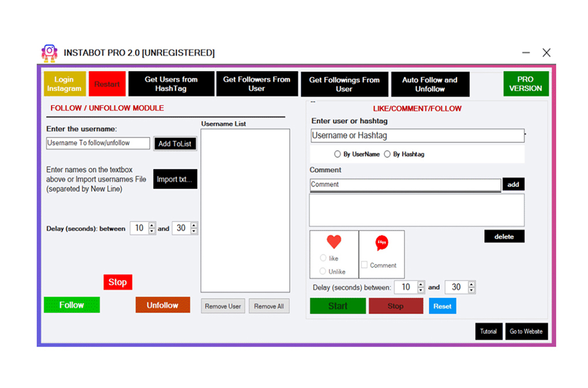Open Get Followings From User
This screenshot has height=388, width=588.
tap(344, 84)
